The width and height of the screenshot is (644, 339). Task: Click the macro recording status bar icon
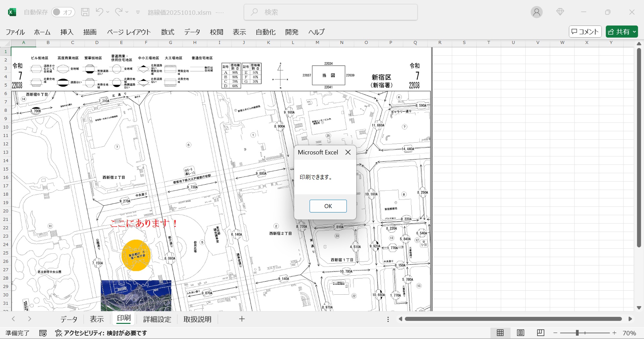[43, 333]
